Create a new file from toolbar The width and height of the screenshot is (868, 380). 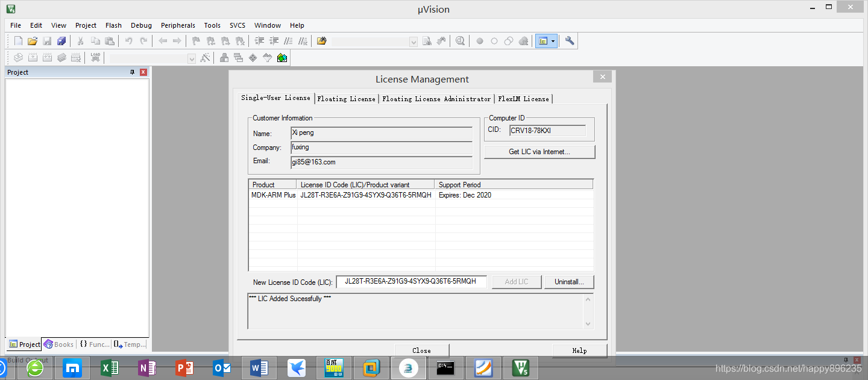pos(19,41)
